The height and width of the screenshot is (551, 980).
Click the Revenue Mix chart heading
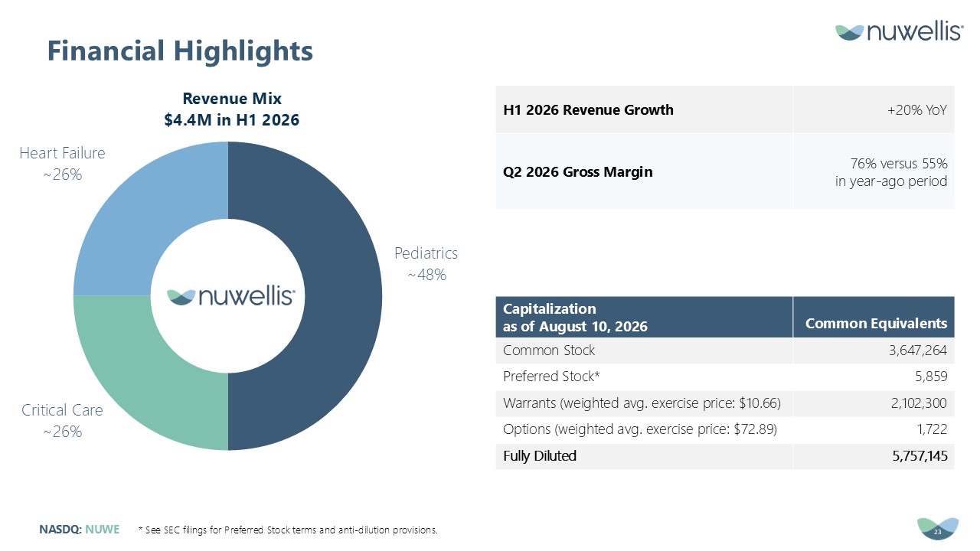(x=232, y=109)
